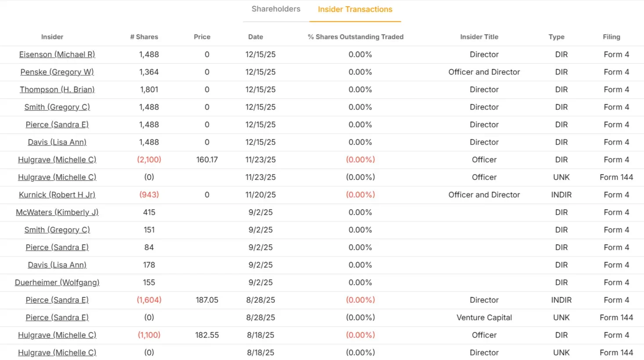Select the Insider Transactions tab
This screenshot has height=360, width=644.
click(x=355, y=9)
